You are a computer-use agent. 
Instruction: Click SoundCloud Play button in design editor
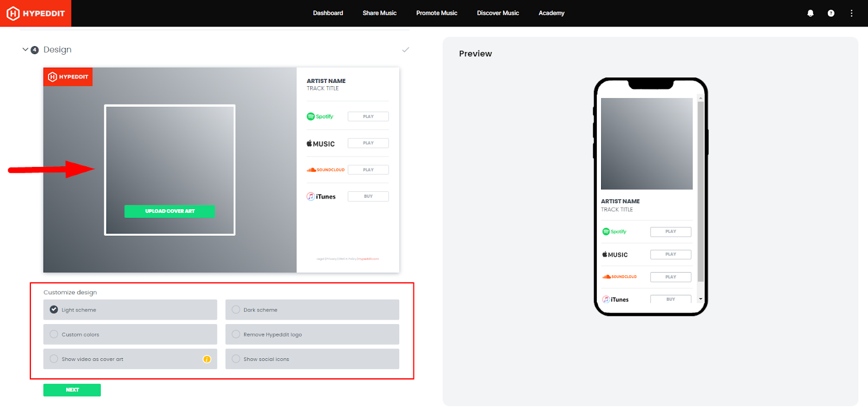[368, 170]
